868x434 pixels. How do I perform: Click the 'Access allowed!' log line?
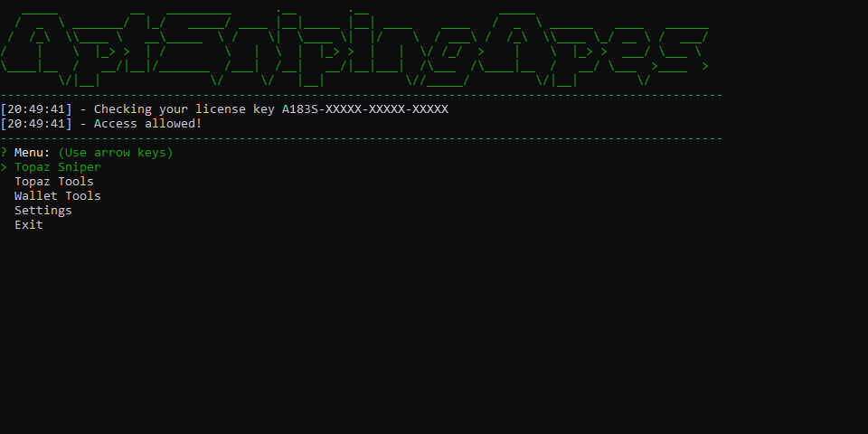[147, 124]
